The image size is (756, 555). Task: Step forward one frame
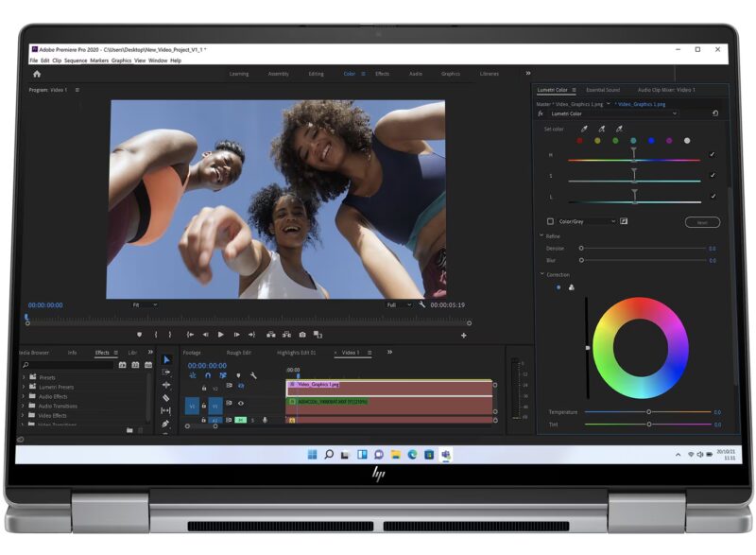pos(237,334)
